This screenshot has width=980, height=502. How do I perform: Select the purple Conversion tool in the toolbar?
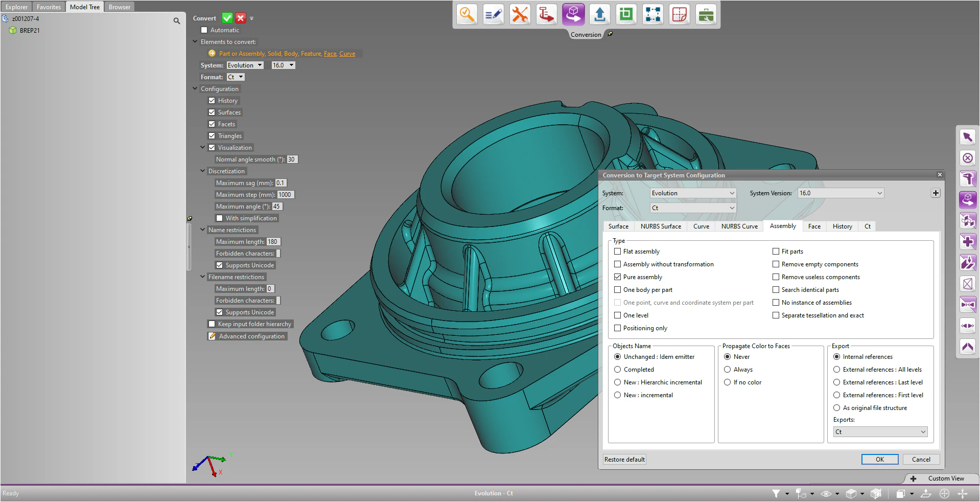click(x=573, y=14)
